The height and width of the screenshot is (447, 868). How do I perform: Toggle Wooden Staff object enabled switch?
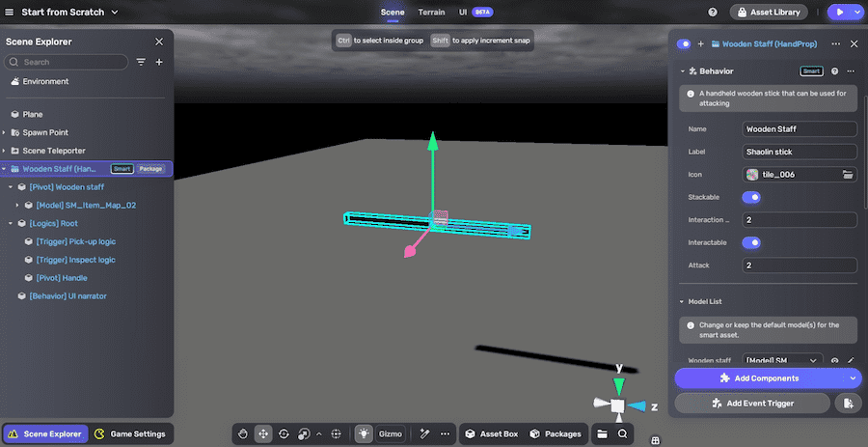pos(684,43)
